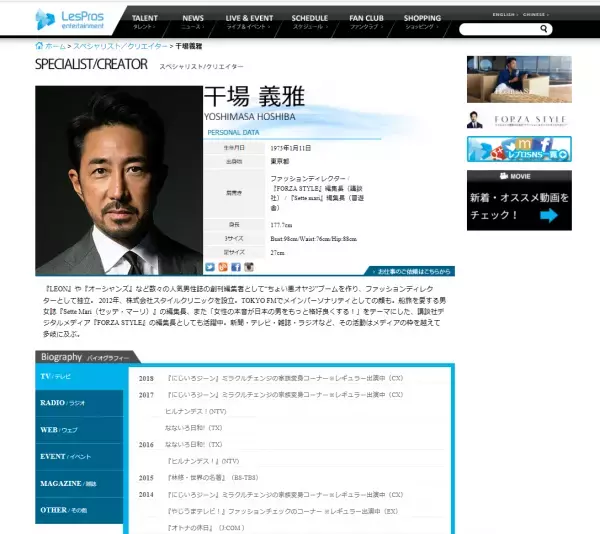Image resolution: width=600 pixels, height=534 pixels.
Task: Open the LIVE & EVENT menu
Action: 249,22
